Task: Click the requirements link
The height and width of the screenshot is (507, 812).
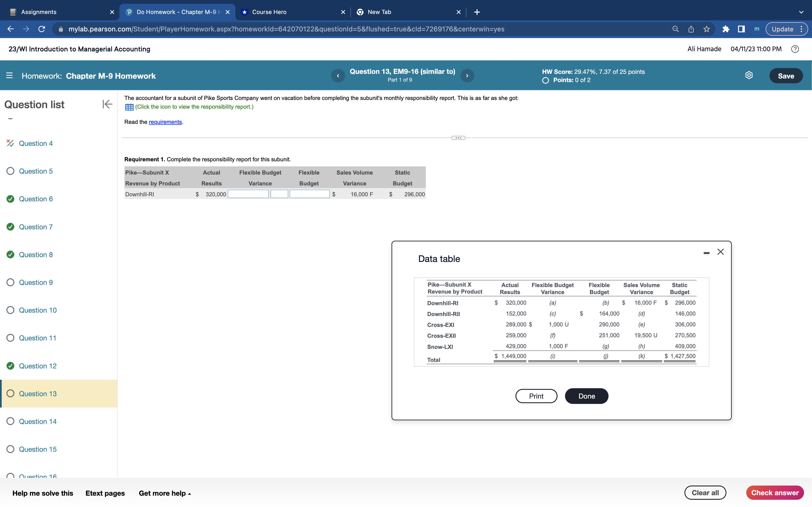Action: pos(165,122)
